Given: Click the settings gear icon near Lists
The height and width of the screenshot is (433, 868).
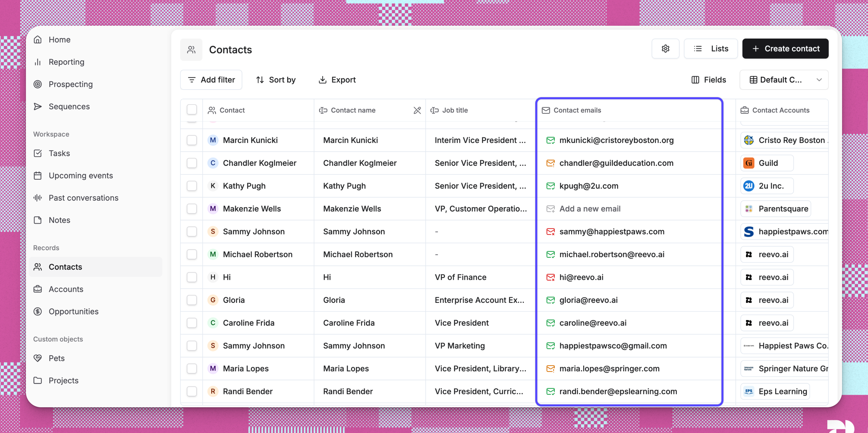Looking at the screenshot, I should [x=665, y=48].
